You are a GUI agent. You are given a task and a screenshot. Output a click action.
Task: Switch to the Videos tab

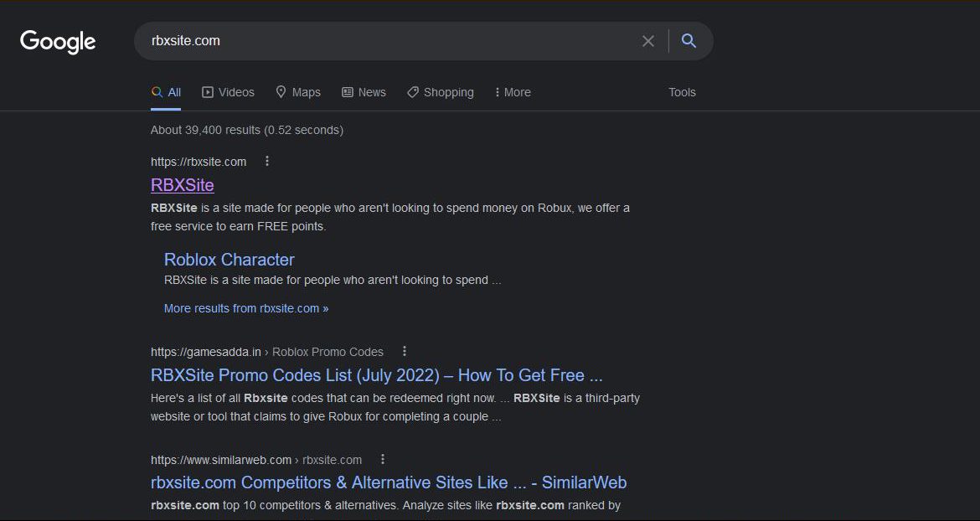pyautogui.click(x=228, y=92)
